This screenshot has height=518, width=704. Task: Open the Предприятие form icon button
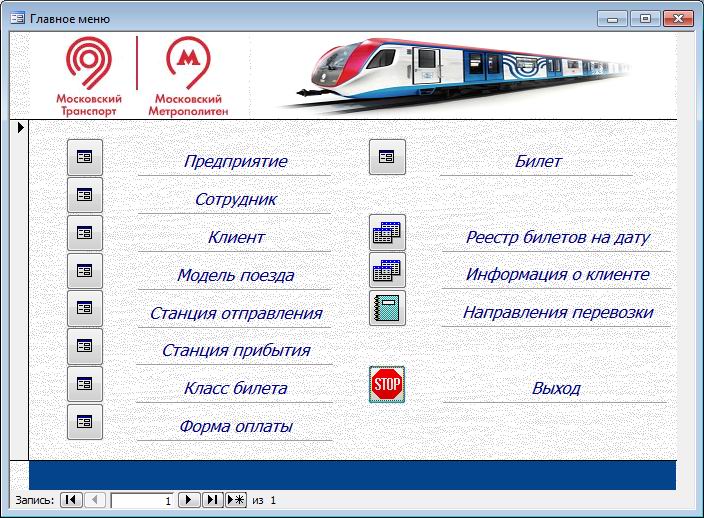85,157
